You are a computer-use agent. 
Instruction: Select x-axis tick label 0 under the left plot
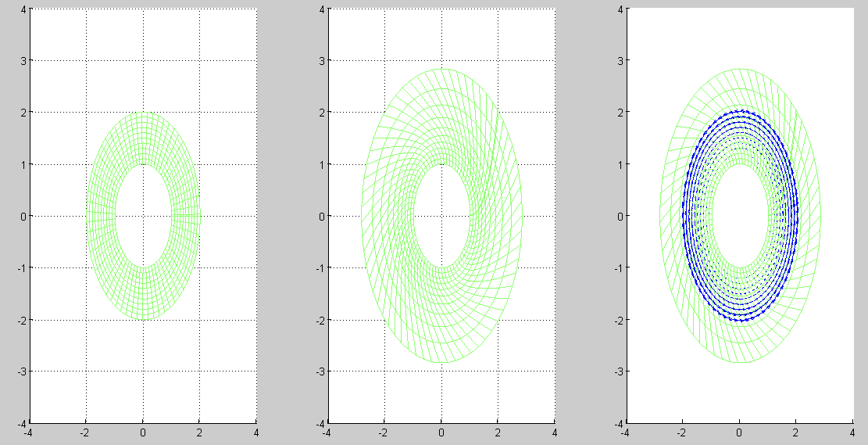click(x=143, y=432)
